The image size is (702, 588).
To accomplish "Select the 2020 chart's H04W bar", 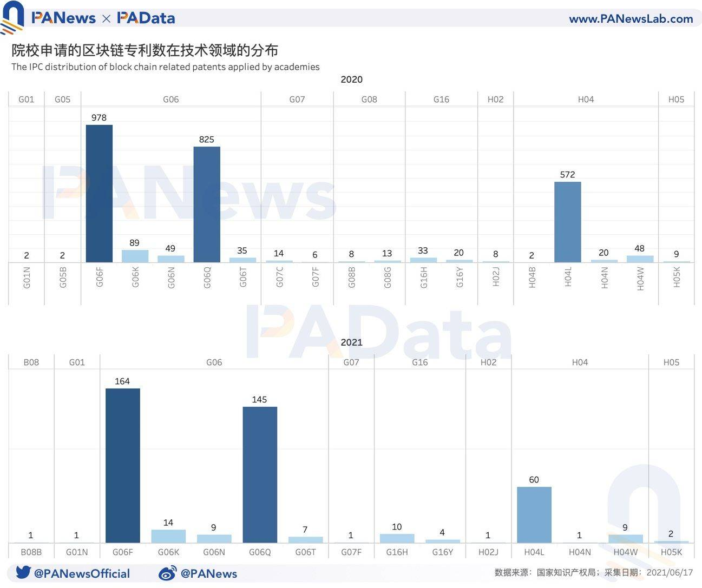I will point(640,259).
